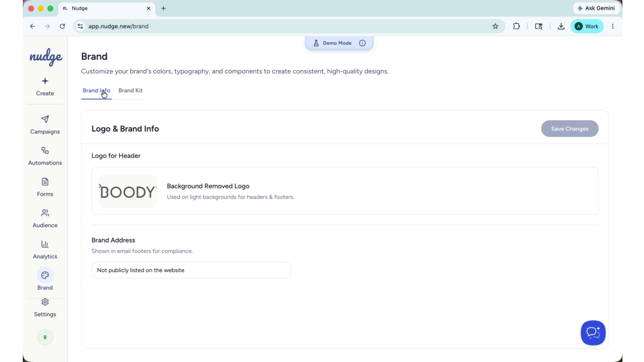644x362 pixels.
Task: Click Background Removed Logo text
Action: pyautogui.click(x=208, y=186)
